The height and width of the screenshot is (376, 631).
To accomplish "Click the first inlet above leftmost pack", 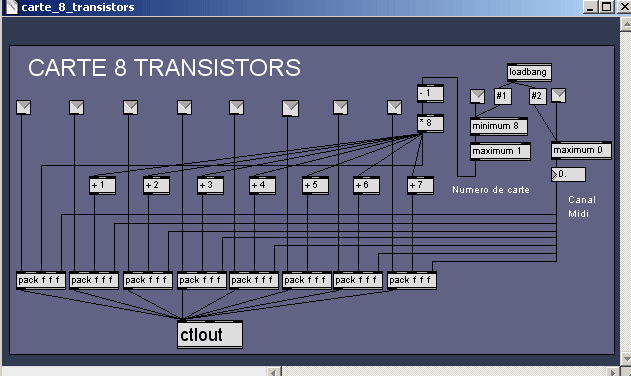I will pyautogui.click(x=24, y=107).
